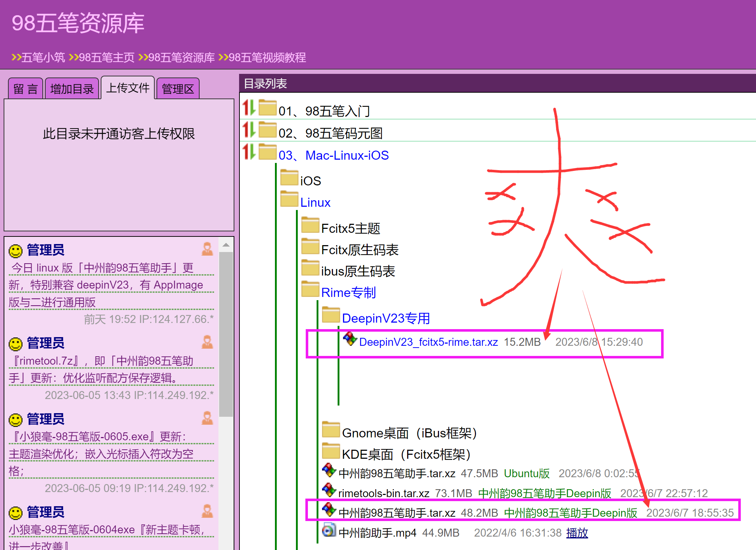The image size is (756, 550).
Task: Switch to the 留言 tab
Action: pos(25,89)
